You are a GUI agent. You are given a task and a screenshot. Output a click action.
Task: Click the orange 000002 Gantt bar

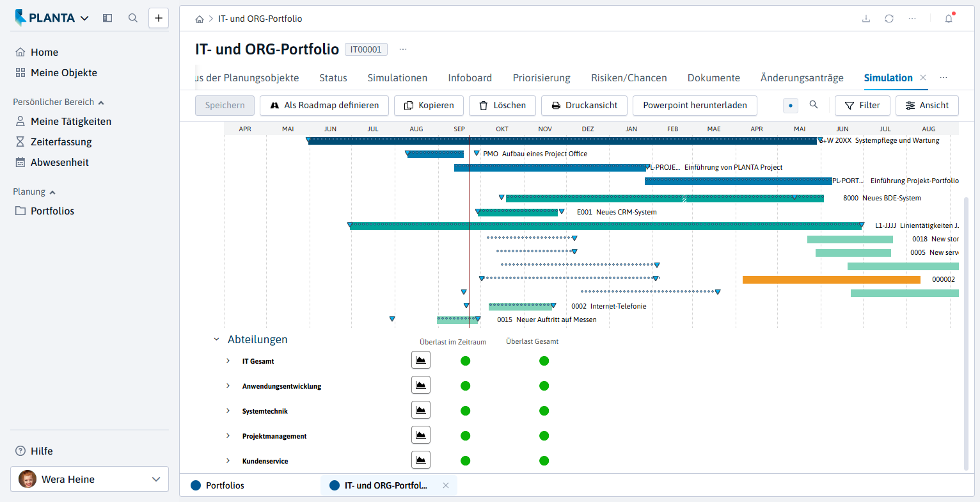tap(832, 279)
